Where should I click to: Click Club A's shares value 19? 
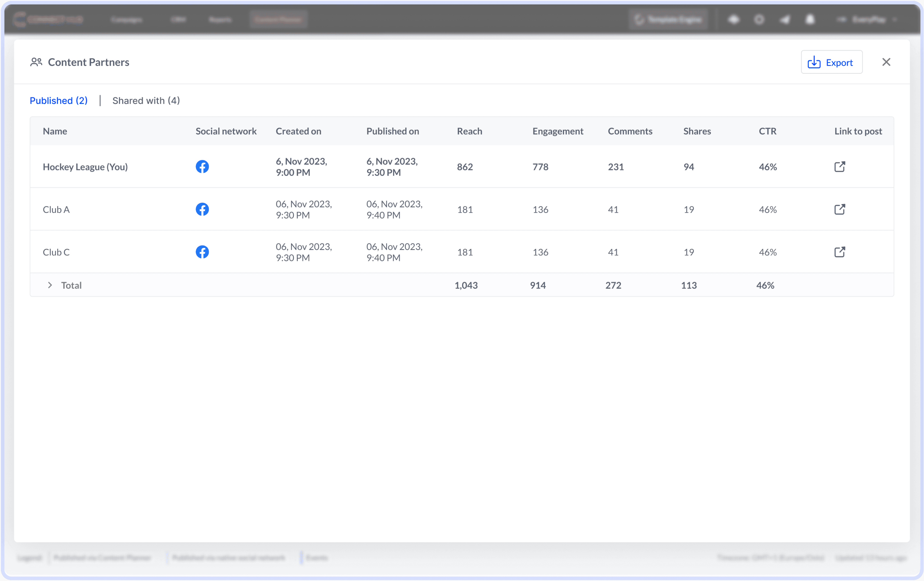click(x=689, y=209)
